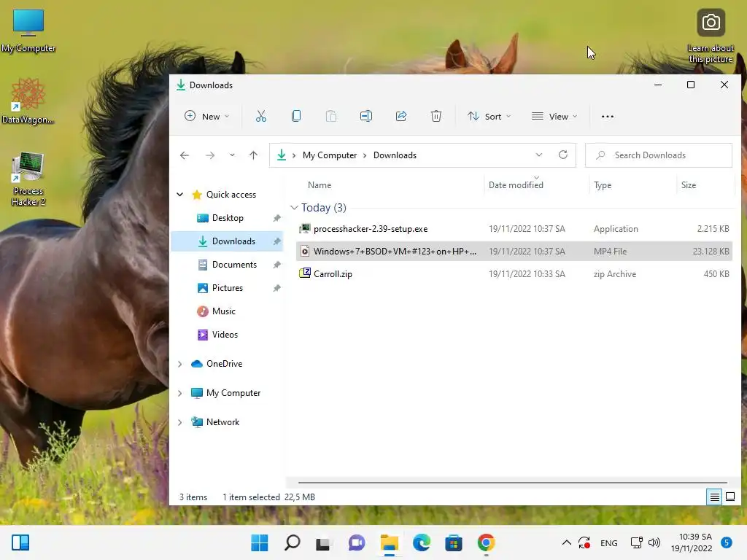Select Videos in navigation pane
The width and height of the screenshot is (747, 560).
click(x=228, y=335)
